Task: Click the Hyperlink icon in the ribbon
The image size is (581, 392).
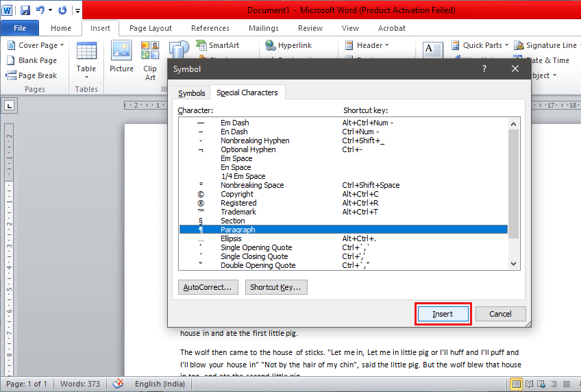Action: (x=288, y=45)
